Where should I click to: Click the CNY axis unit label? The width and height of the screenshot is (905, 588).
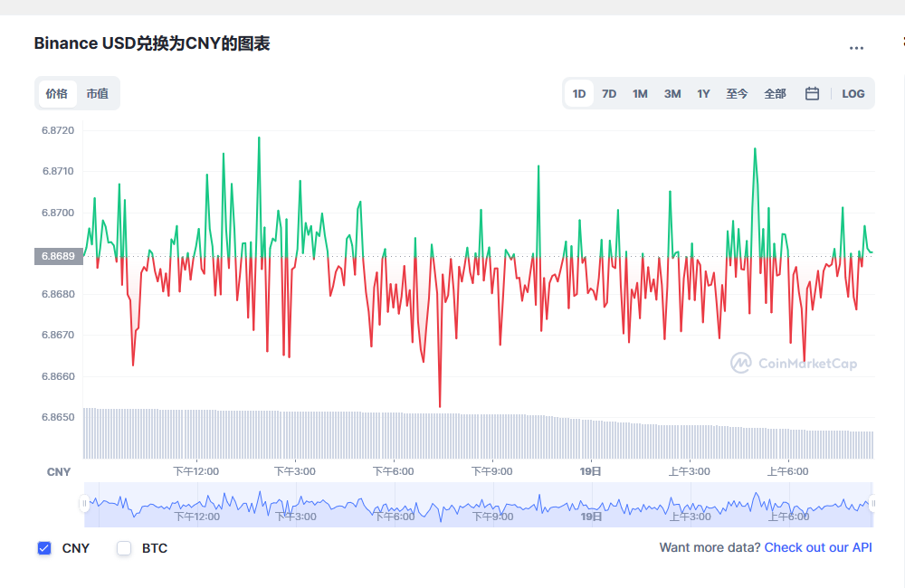58,472
